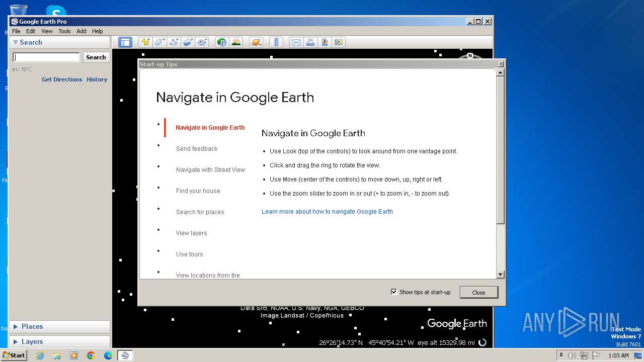Screen dimensions: 644x362
Task: Click the search input field
Action: tap(46, 57)
